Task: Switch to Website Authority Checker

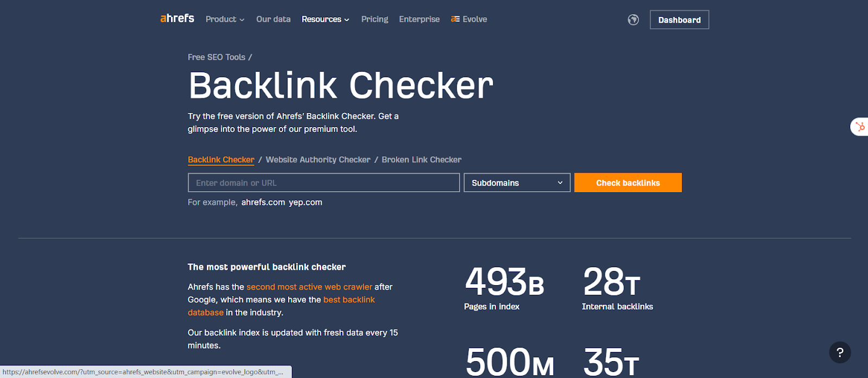Action: (x=318, y=160)
